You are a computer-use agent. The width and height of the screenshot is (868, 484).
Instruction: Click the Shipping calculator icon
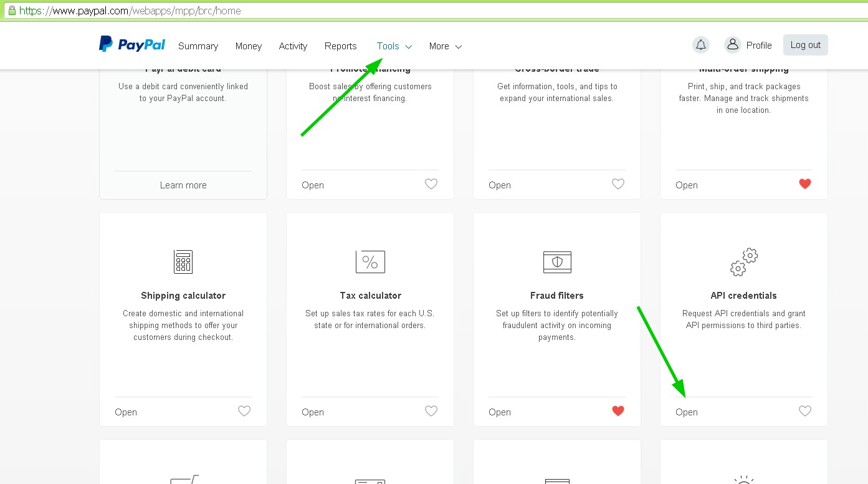pyautogui.click(x=183, y=262)
